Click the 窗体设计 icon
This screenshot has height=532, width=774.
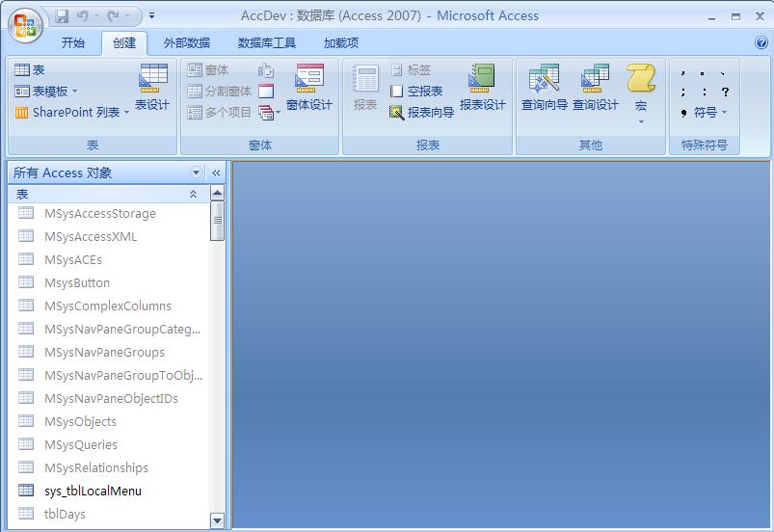(x=309, y=87)
